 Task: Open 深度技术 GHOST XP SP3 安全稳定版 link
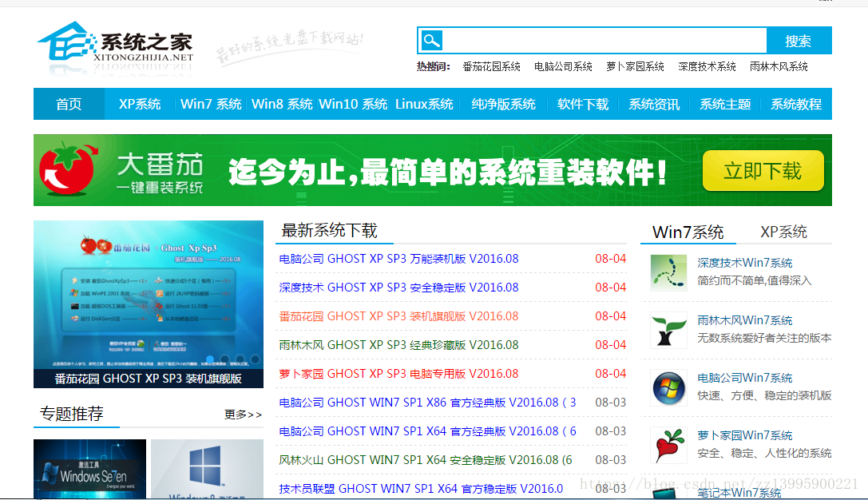(398, 288)
